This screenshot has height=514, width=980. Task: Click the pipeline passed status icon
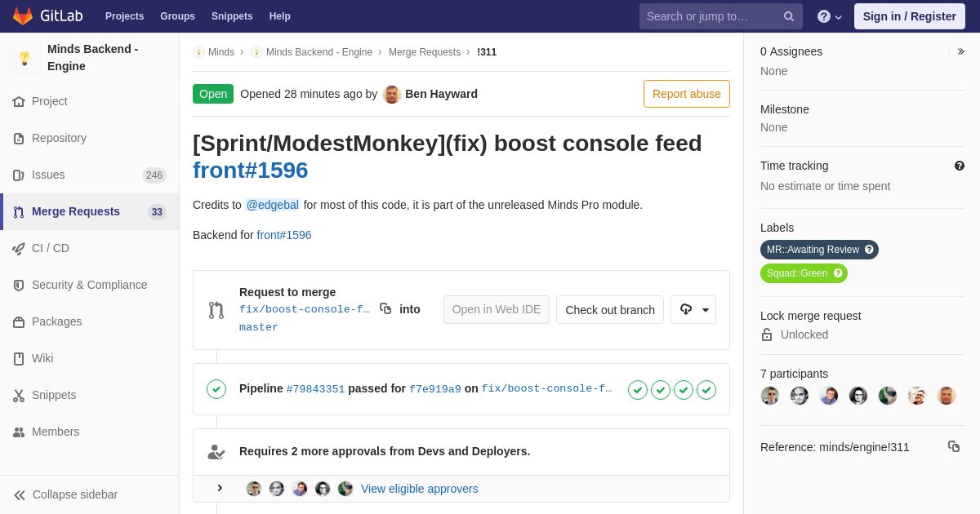pyautogui.click(x=216, y=389)
